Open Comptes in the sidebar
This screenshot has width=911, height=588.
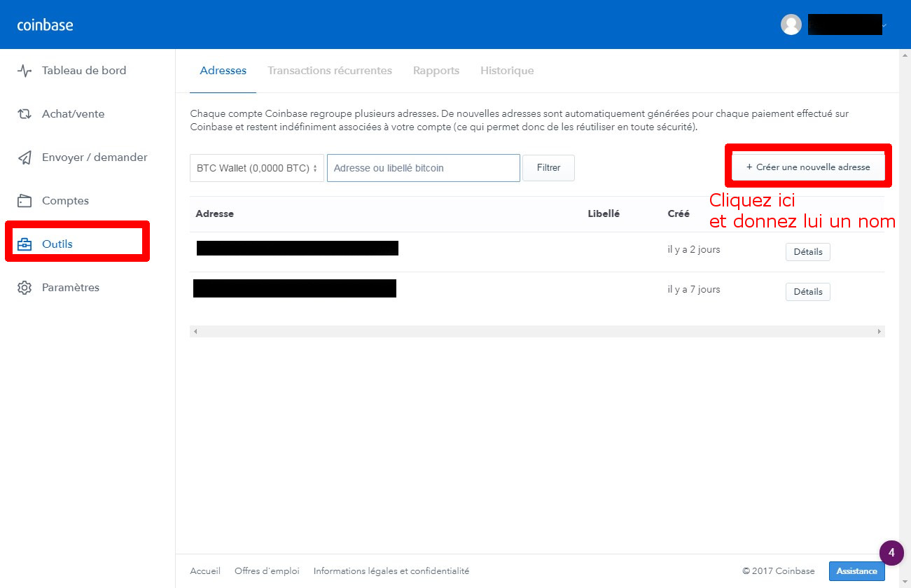(x=65, y=201)
